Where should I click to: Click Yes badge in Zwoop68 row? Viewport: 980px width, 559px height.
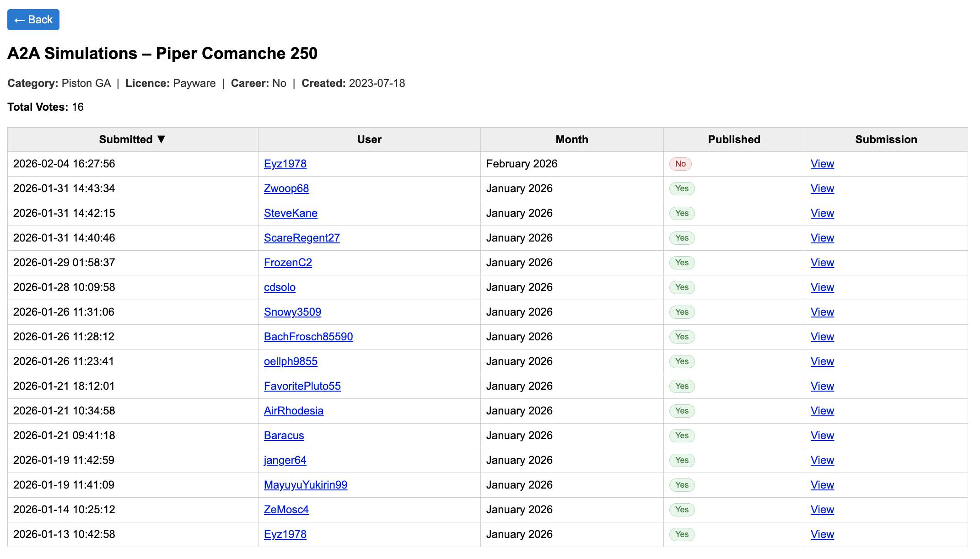[x=682, y=188]
